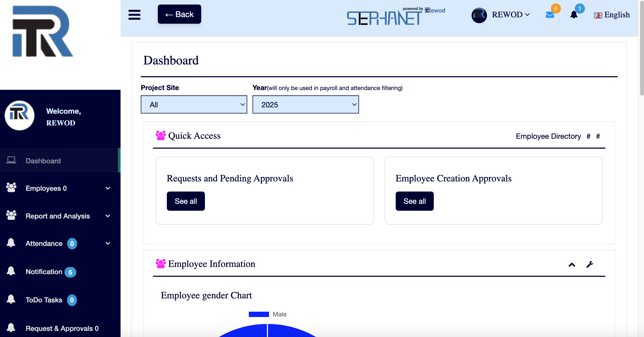Switch to Request & Approvals in the sidebar
The height and width of the screenshot is (337, 644).
pos(62,328)
